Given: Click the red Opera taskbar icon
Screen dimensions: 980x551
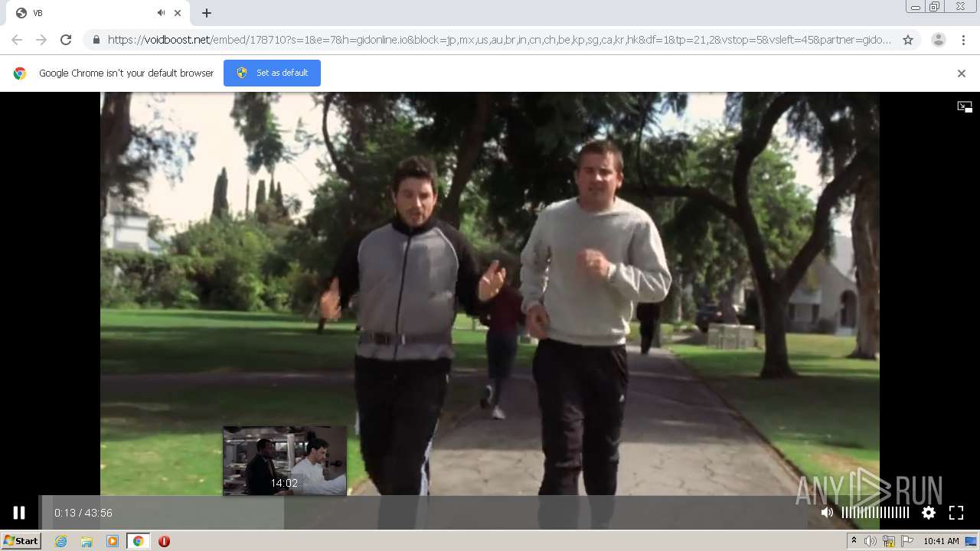Looking at the screenshot, I should (x=164, y=541).
